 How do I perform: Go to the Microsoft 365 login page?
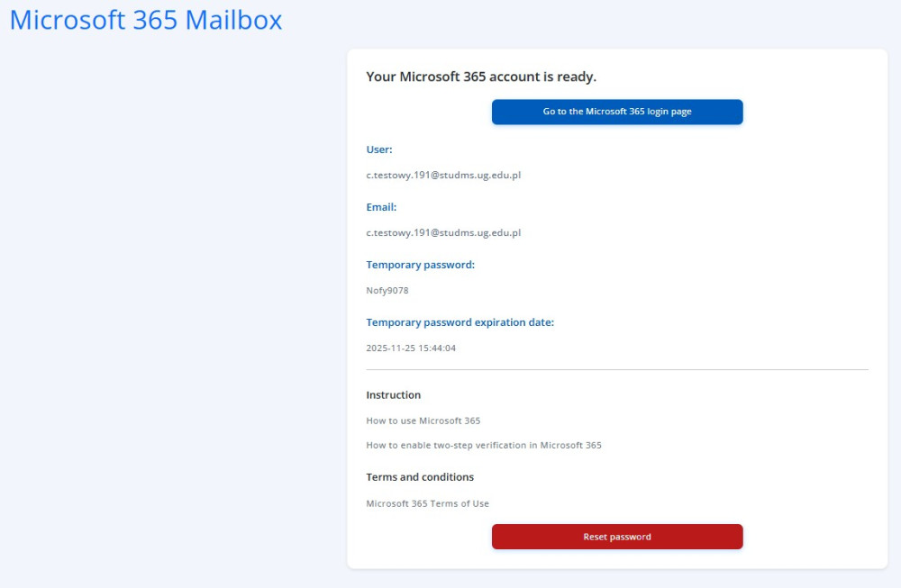pyautogui.click(x=617, y=112)
